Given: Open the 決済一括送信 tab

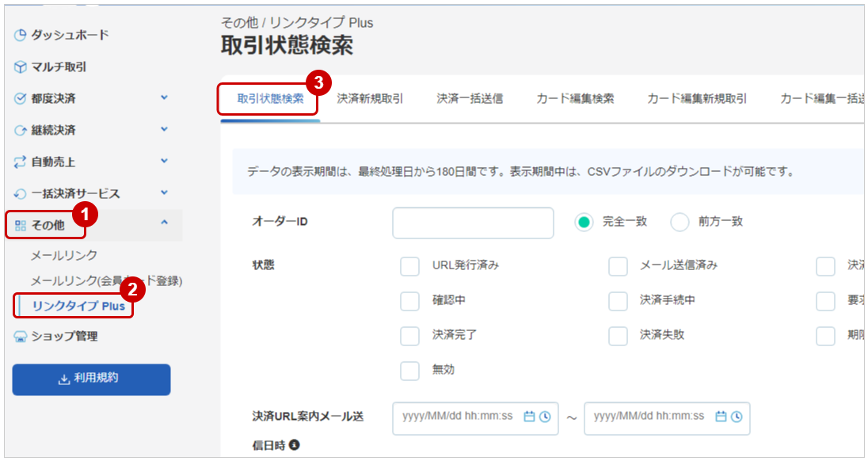Looking at the screenshot, I should [x=470, y=98].
